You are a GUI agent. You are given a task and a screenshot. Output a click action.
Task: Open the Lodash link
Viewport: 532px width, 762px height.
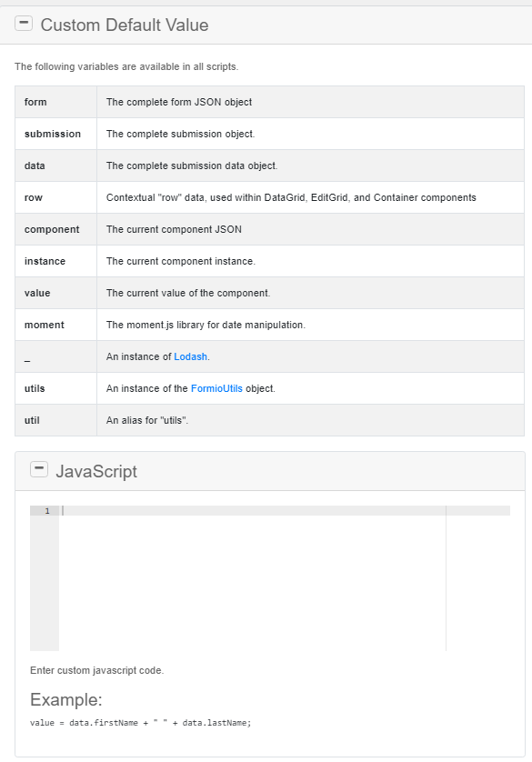coord(190,356)
